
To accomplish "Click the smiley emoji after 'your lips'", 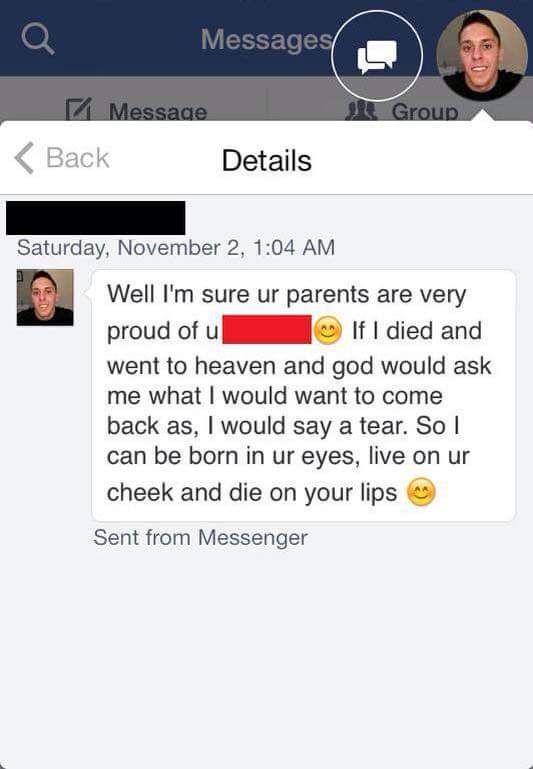I will (x=421, y=492).
